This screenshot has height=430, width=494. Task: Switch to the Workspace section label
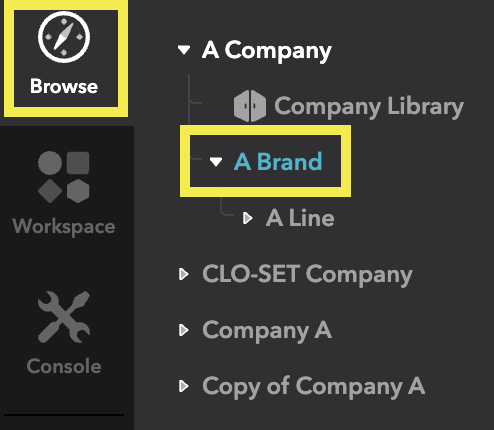coord(64,227)
